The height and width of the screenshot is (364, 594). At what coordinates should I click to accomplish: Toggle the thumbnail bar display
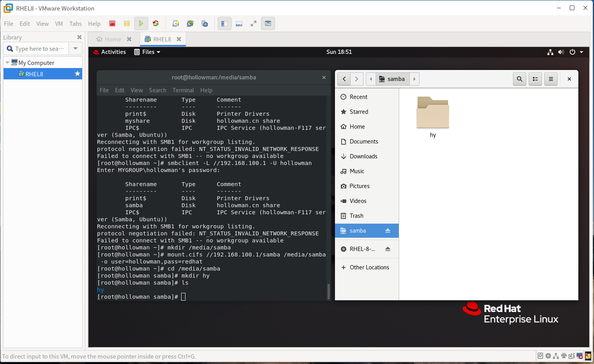point(239,23)
